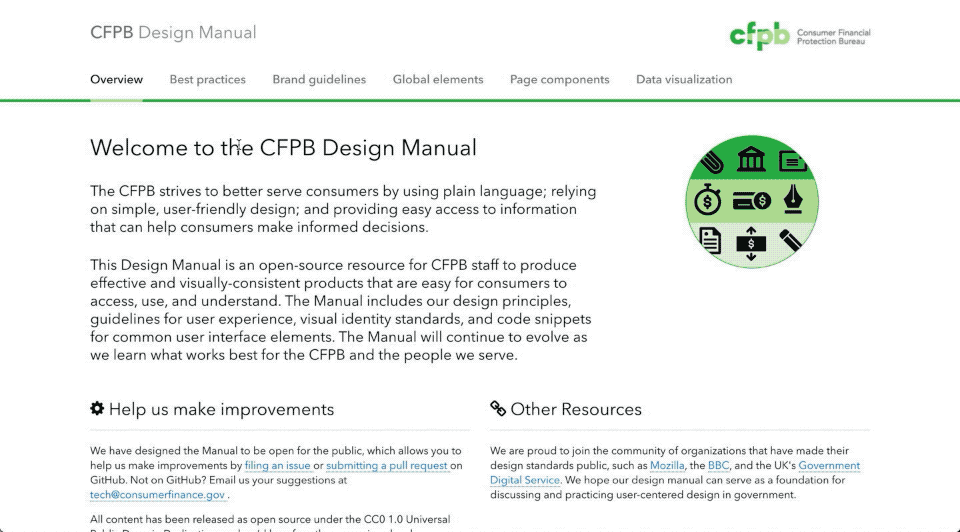The height and width of the screenshot is (532, 960).
Task: Click the bank building icon in the circle graphic
Action: click(751, 159)
